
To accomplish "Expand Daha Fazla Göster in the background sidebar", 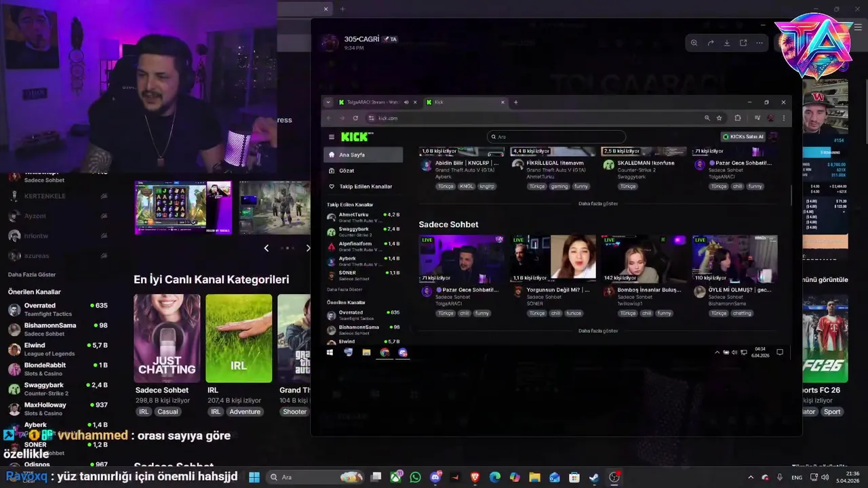I will (x=32, y=274).
